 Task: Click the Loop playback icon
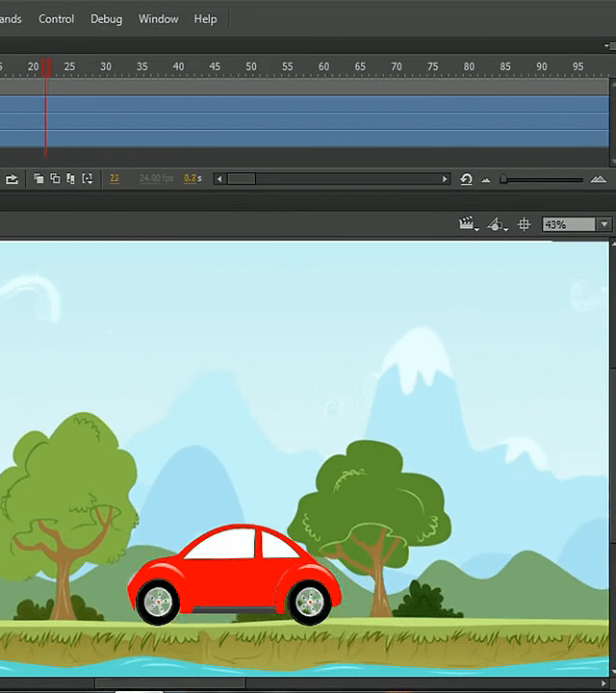coord(12,179)
